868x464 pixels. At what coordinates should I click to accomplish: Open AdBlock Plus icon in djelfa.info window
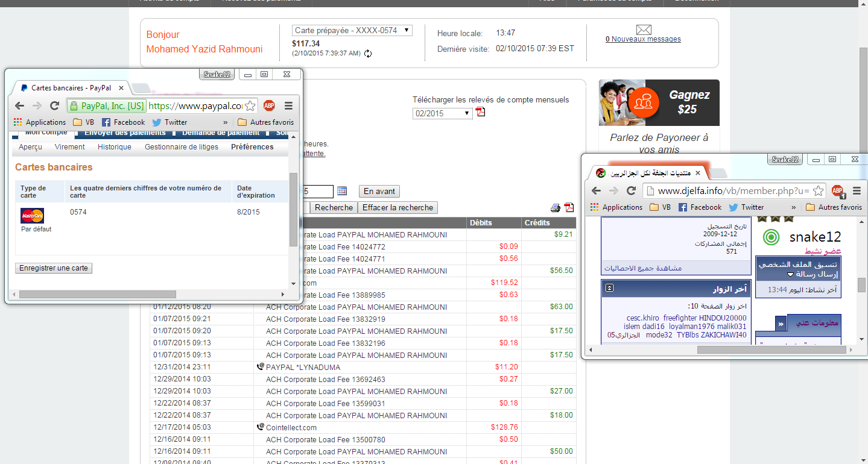coord(838,191)
